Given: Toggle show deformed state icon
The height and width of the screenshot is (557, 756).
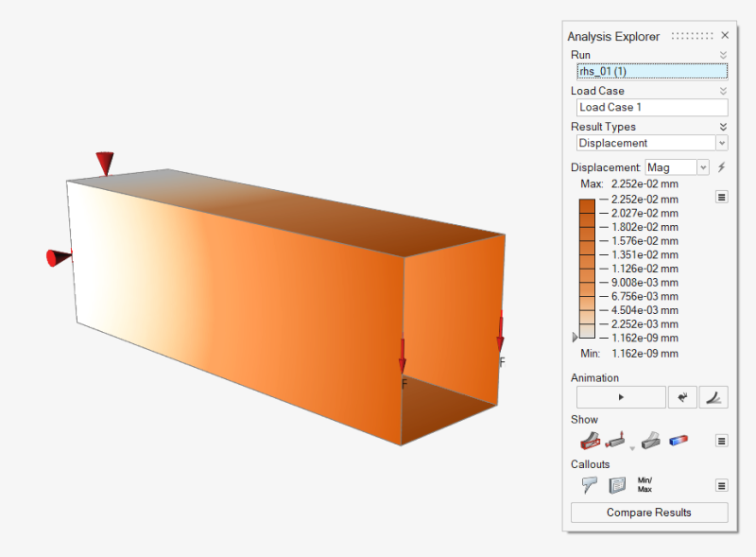Looking at the screenshot, I should (x=650, y=440).
